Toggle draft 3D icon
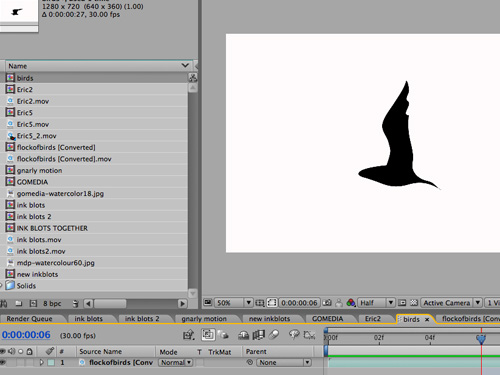Image resolution: width=500 pixels, height=375 pixels. 224,335
